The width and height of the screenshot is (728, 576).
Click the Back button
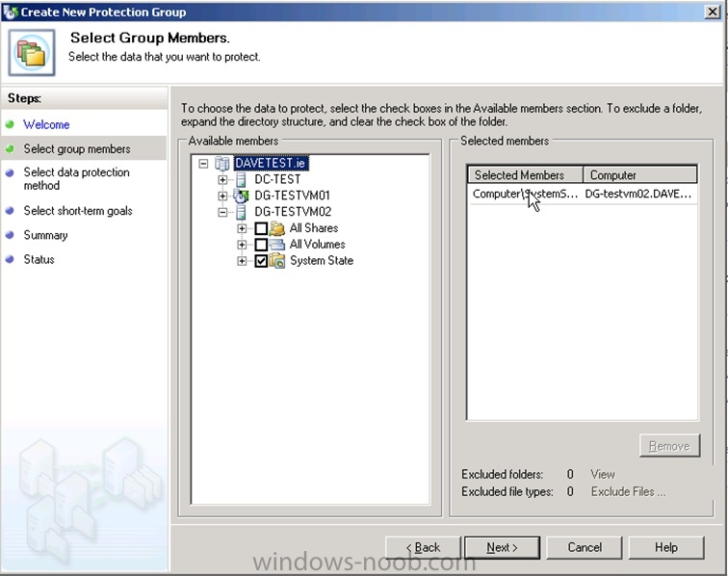423,548
